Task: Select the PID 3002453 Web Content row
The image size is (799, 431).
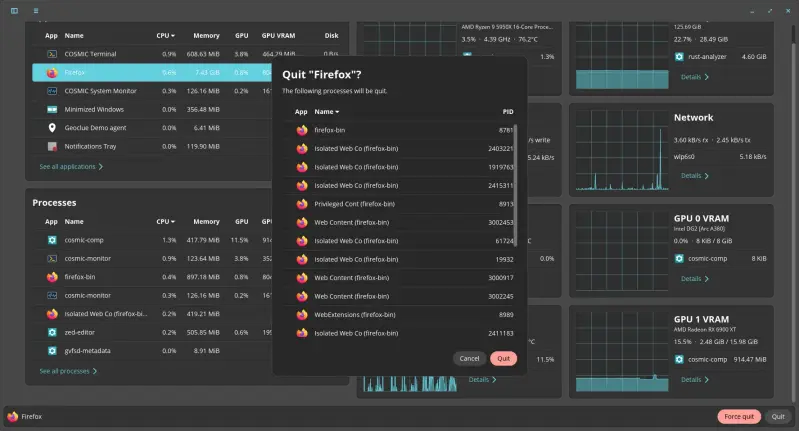Action: coord(400,223)
